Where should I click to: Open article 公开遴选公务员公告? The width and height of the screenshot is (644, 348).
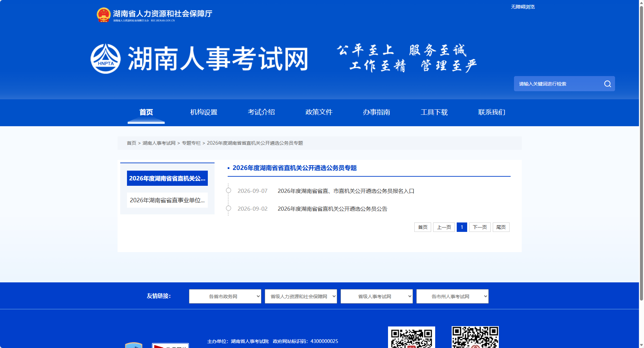[332, 209]
